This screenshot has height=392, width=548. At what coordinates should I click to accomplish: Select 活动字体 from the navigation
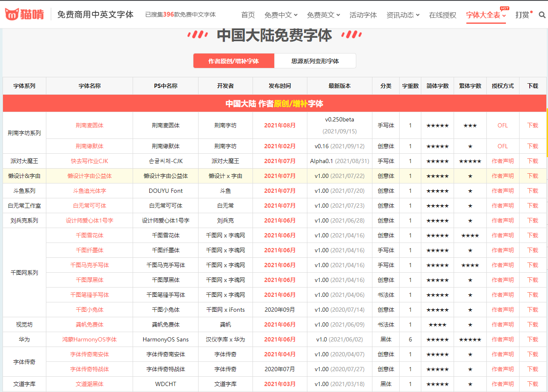pyautogui.click(x=363, y=14)
